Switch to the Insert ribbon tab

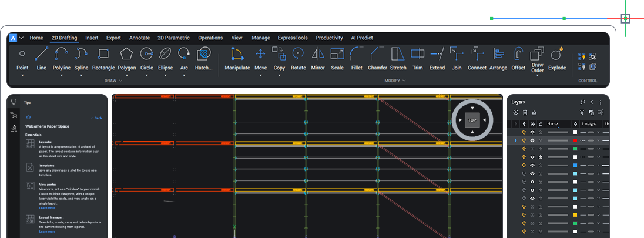point(92,38)
